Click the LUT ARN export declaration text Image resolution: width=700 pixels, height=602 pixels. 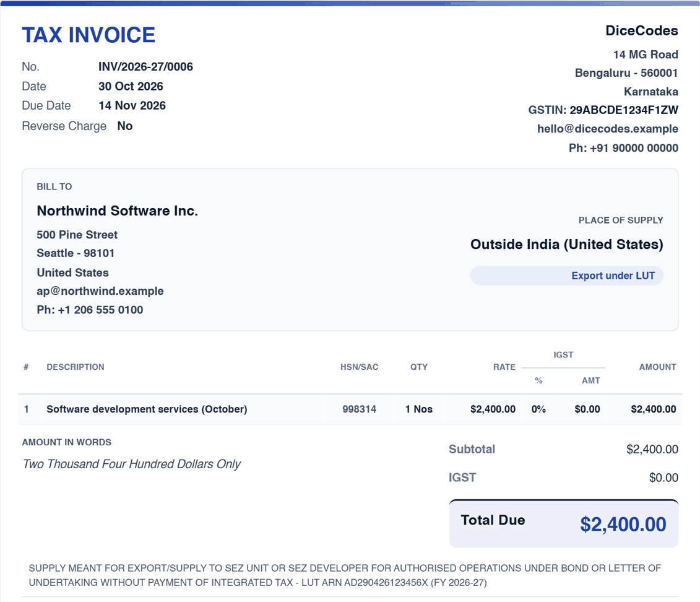tap(345, 575)
